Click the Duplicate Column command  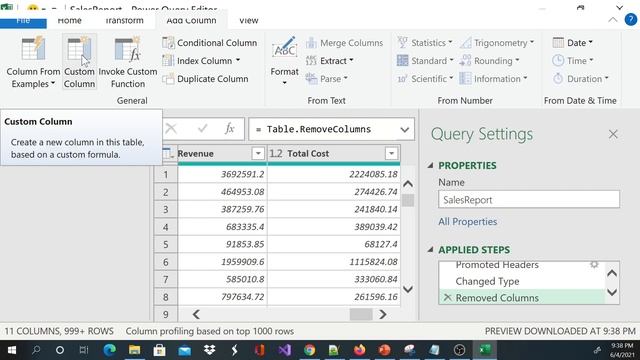[205, 79]
